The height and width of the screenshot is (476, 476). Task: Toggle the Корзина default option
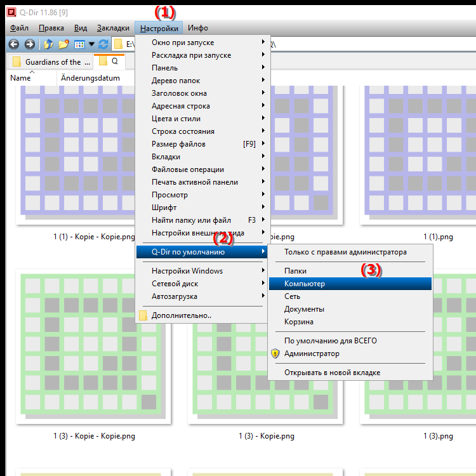tap(350, 322)
